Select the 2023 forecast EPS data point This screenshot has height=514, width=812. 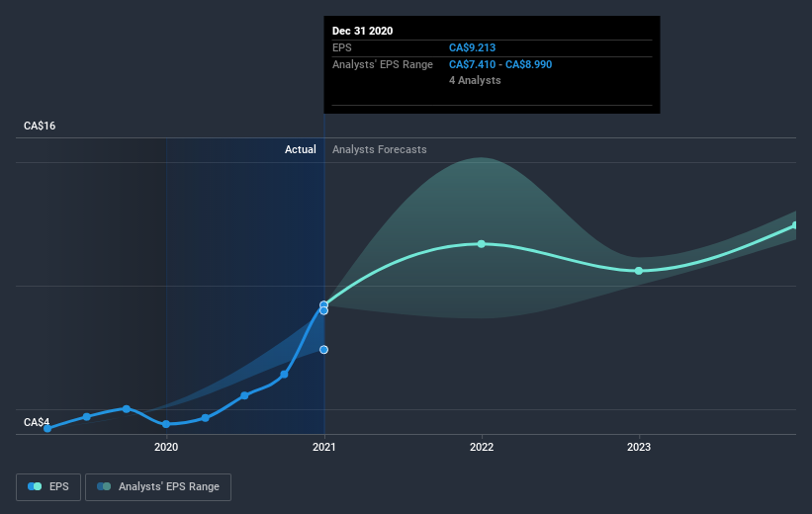coord(639,271)
